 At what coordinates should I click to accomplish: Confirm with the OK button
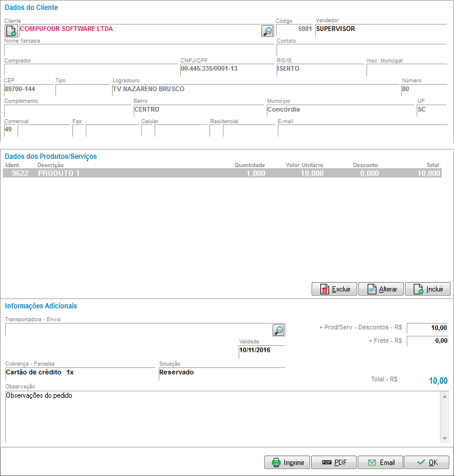click(427, 463)
